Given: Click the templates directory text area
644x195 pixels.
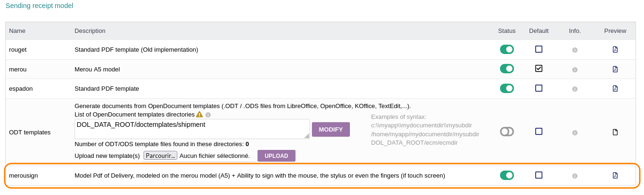Looking at the screenshot, I should 192,129.
